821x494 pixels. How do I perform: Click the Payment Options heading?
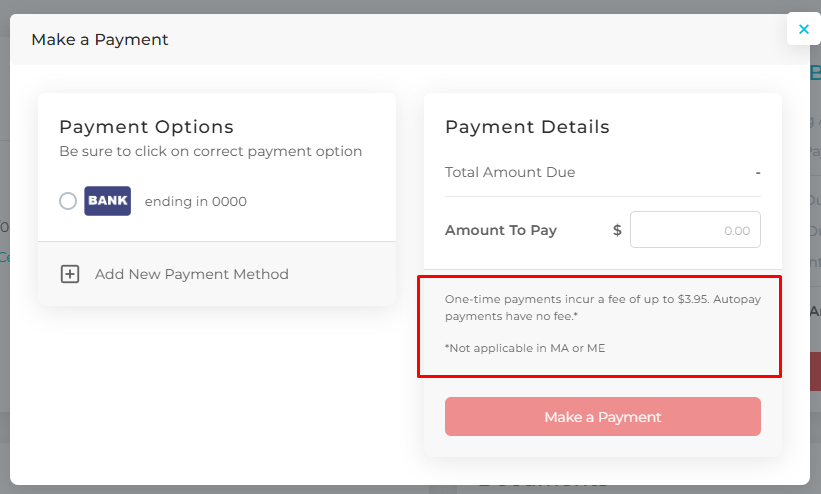tap(146, 127)
